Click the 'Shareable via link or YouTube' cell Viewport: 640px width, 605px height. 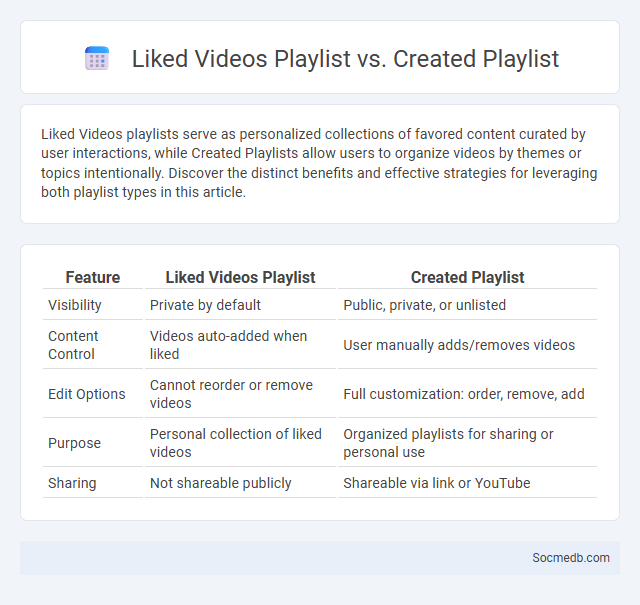[437, 483]
